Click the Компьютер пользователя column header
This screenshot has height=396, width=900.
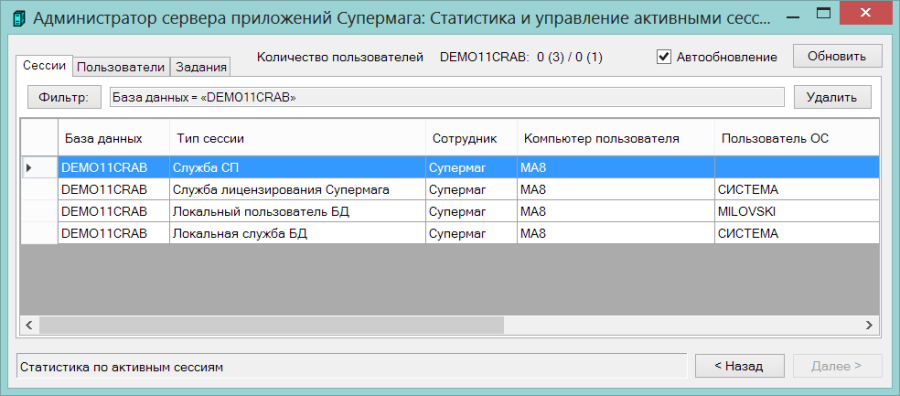pyautogui.click(x=616, y=138)
